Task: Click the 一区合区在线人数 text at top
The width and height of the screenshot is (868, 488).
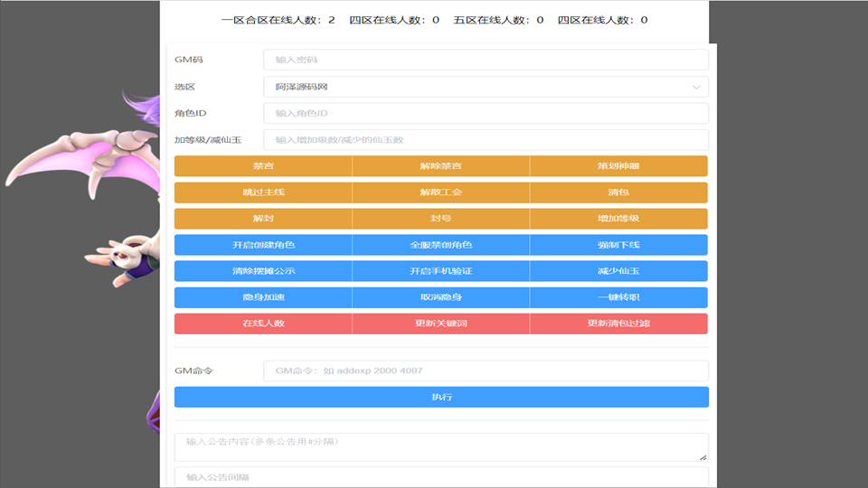Action: tap(278, 20)
